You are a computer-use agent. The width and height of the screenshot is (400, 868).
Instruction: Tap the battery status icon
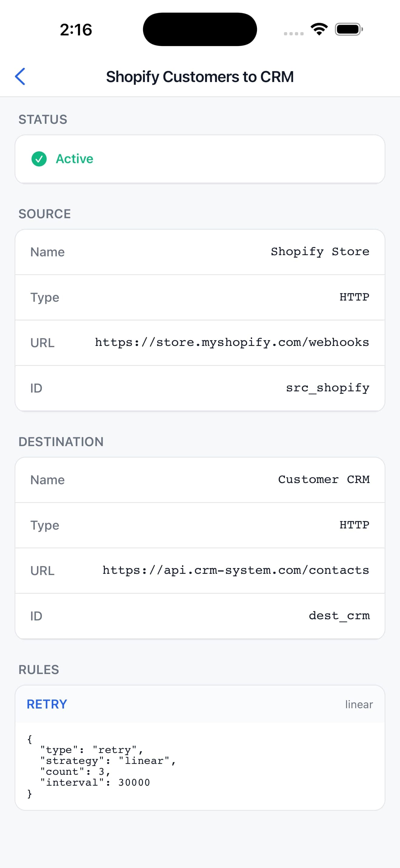pos(349,29)
